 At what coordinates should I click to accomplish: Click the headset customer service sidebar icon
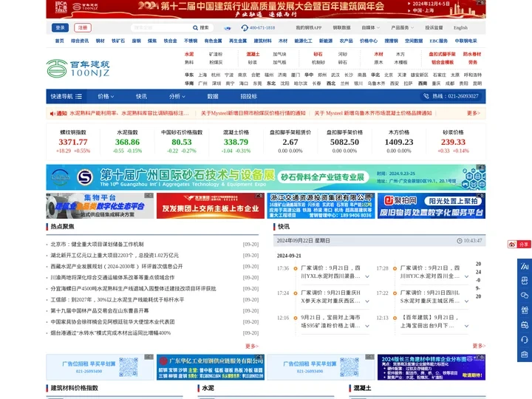click(525, 340)
